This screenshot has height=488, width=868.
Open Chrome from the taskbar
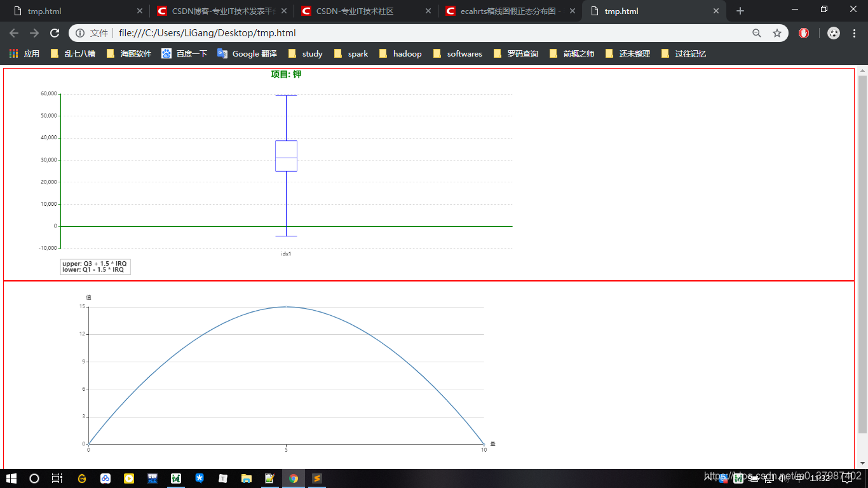294,478
